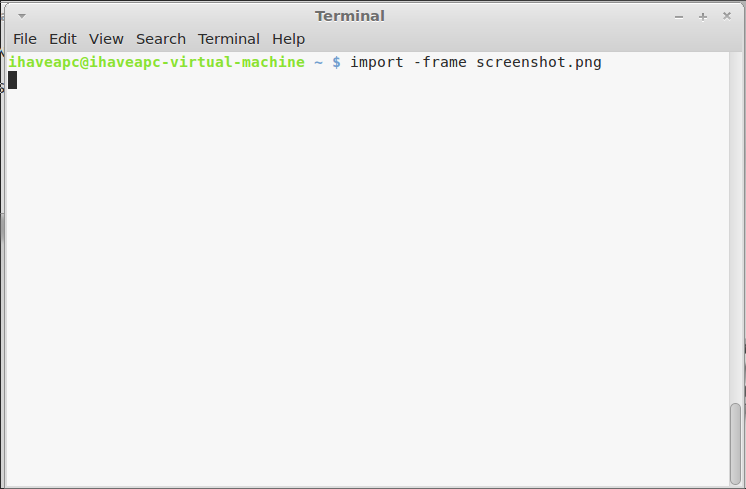Viewport: 746px width, 489px height.
Task: Click the Terminal title text in title bar
Action: 350,16
